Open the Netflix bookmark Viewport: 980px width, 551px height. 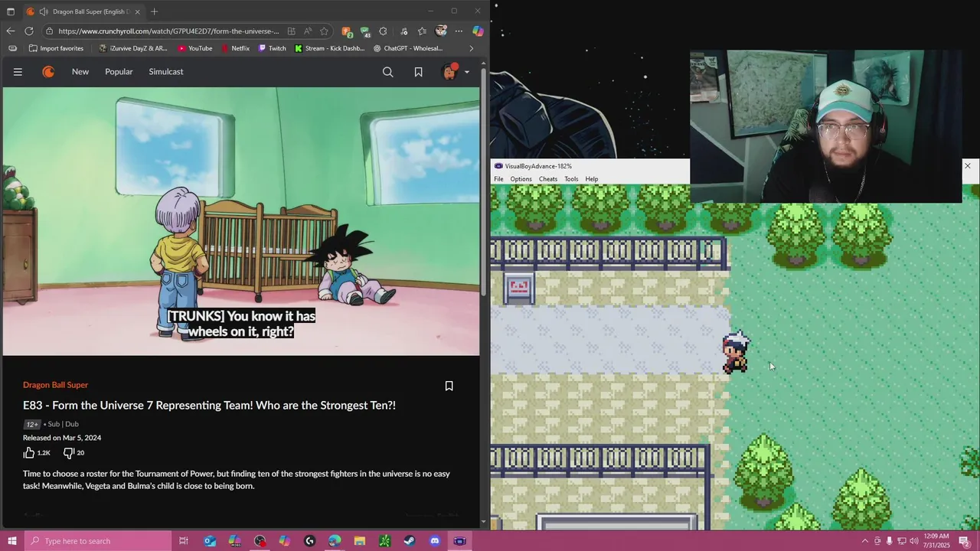pyautogui.click(x=235, y=48)
